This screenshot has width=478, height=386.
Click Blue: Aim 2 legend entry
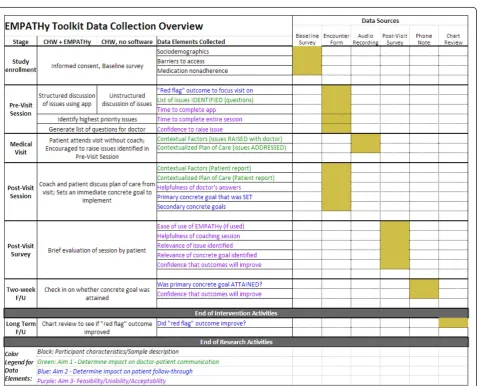(x=115, y=371)
